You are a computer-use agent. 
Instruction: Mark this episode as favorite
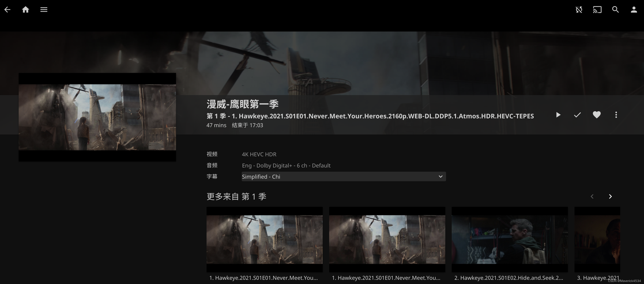click(x=597, y=115)
